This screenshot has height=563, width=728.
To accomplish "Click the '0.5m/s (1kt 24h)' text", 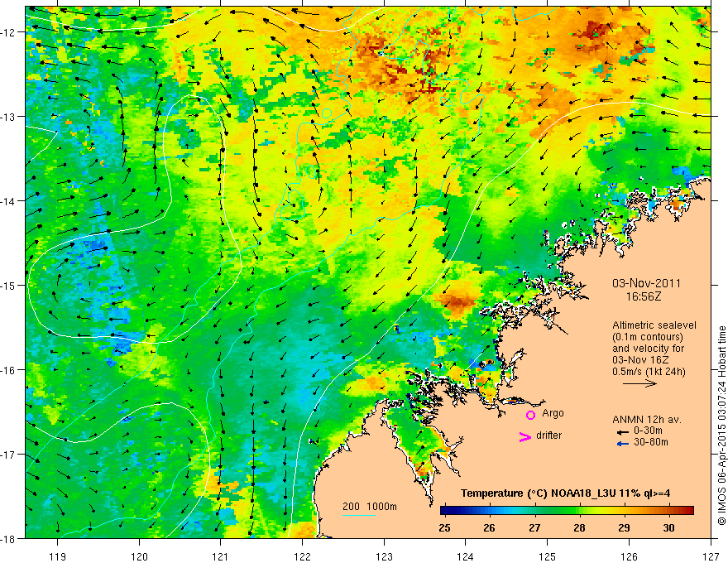I will click(649, 372).
